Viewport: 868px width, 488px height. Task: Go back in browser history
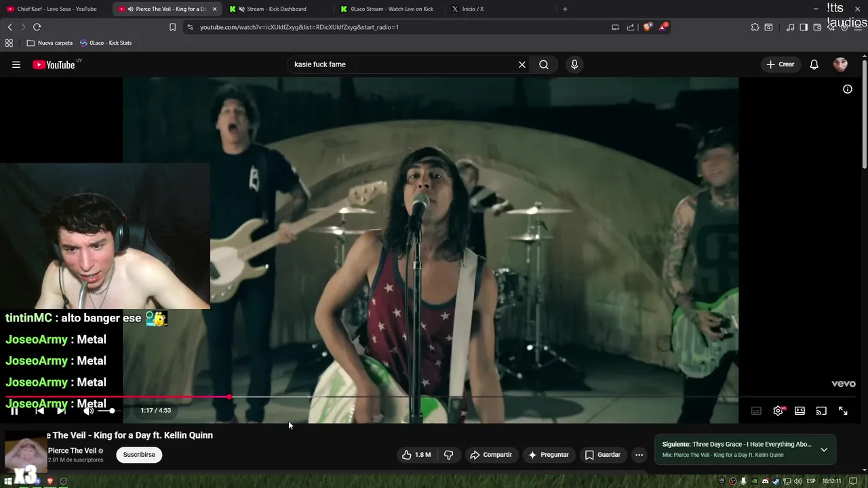(x=10, y=27)
